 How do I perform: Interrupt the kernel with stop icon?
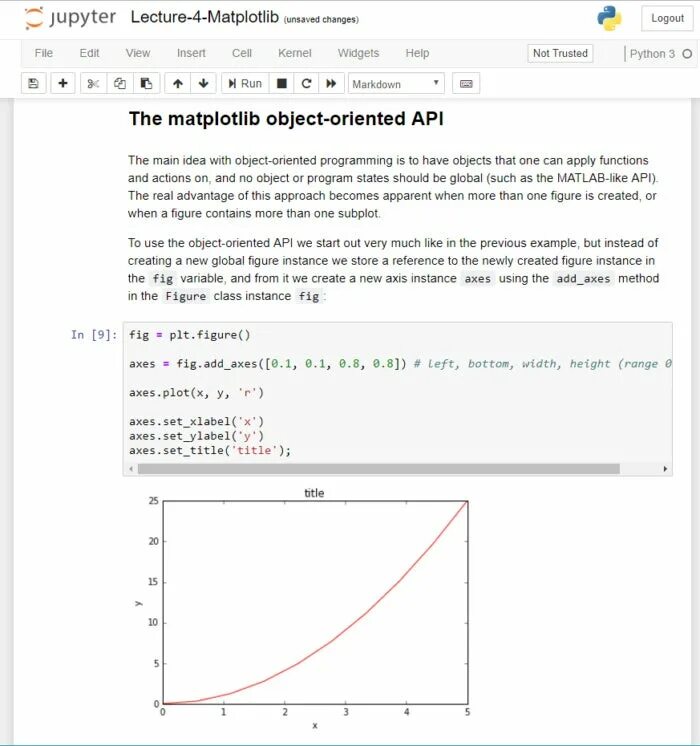[282, 84]
